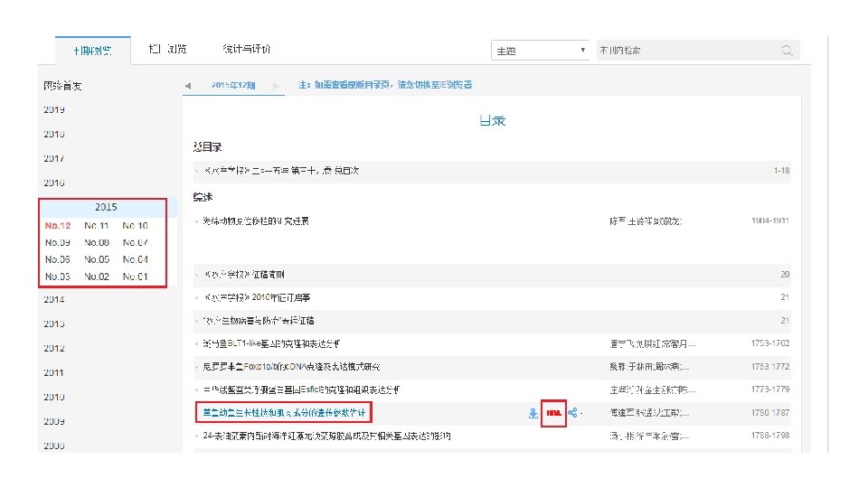Viewport: 868px width, 488px height.
Task: Select issue No.12 of 2015
Action: pos(58,226)
